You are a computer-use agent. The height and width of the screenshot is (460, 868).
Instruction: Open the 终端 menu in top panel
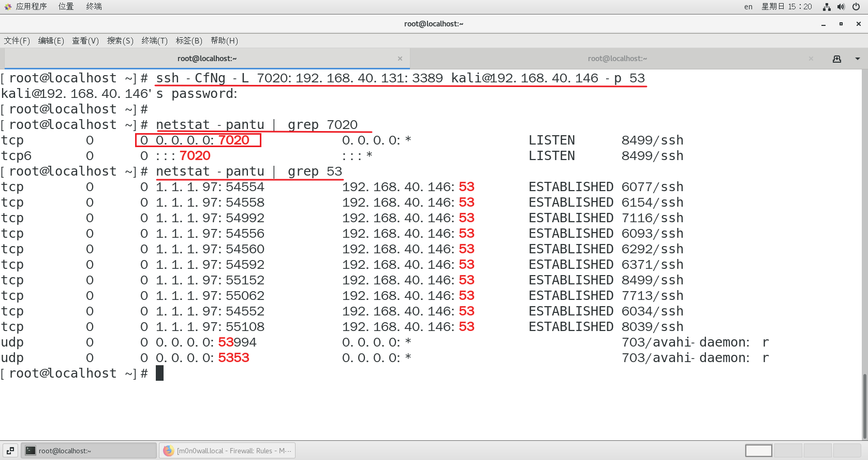pyautogui.click(x=94, y=7)
